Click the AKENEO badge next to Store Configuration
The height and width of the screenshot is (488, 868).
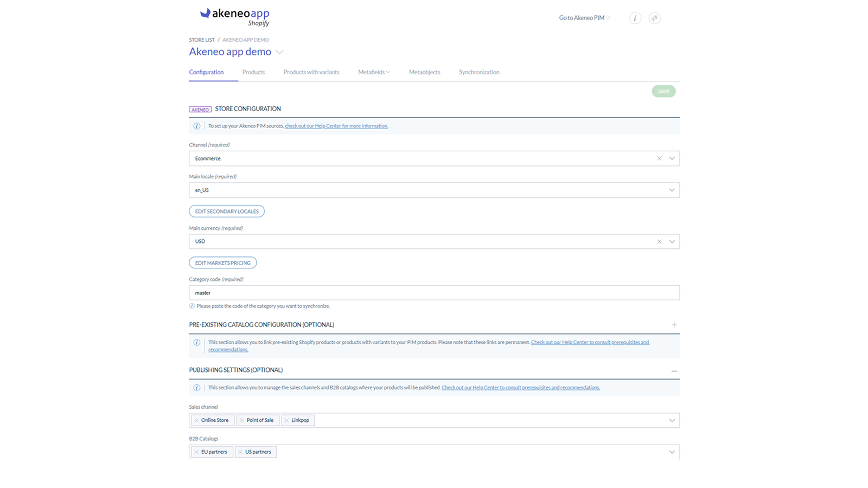[200, 110]
